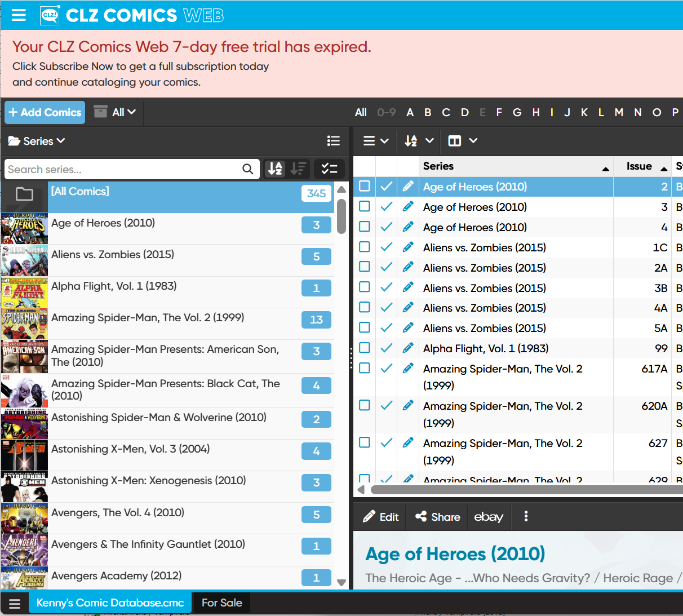Search selected comic on ebay
683x616 pixels.
(x=489, y=517)
